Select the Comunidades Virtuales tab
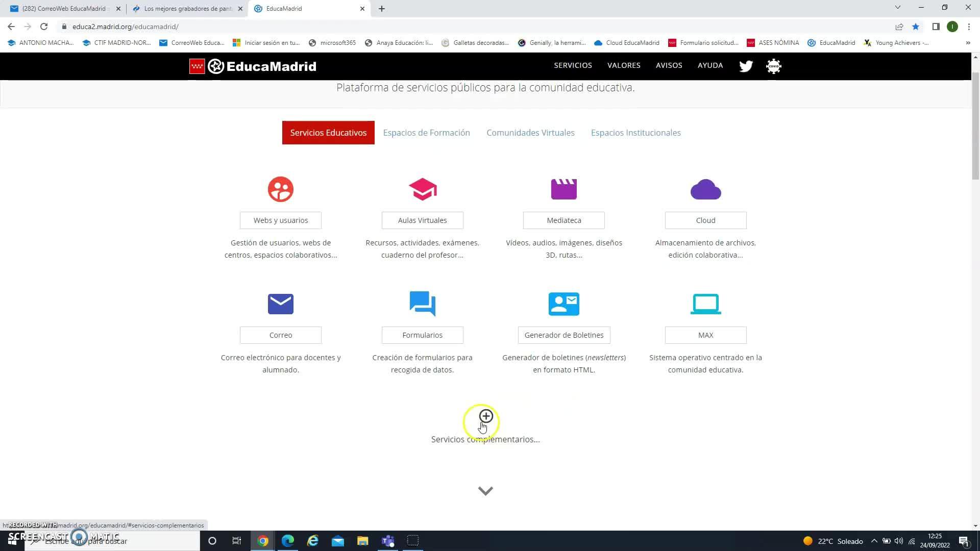The width and height of the screenshot is (980, 551). [x=530, y=133]
